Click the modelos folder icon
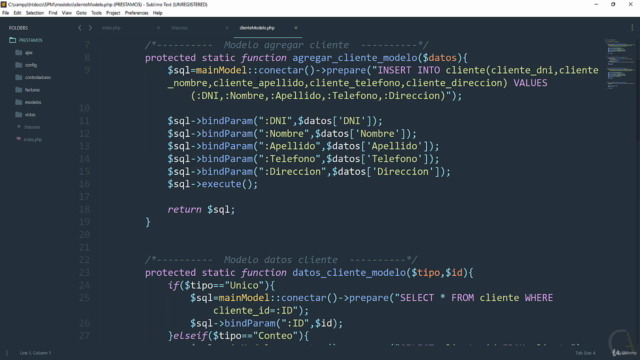 (x=18, y=102)
